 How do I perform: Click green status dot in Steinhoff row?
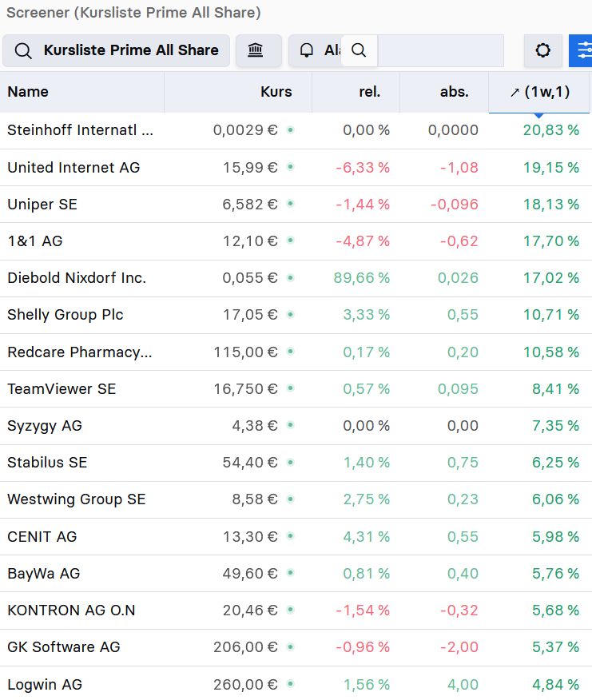click(x=290, y=130)
